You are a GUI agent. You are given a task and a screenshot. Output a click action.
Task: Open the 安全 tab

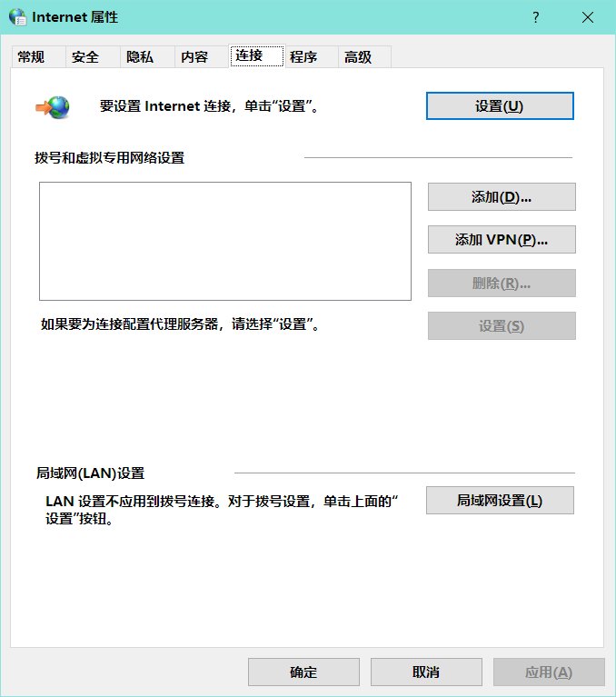point(93,57)
